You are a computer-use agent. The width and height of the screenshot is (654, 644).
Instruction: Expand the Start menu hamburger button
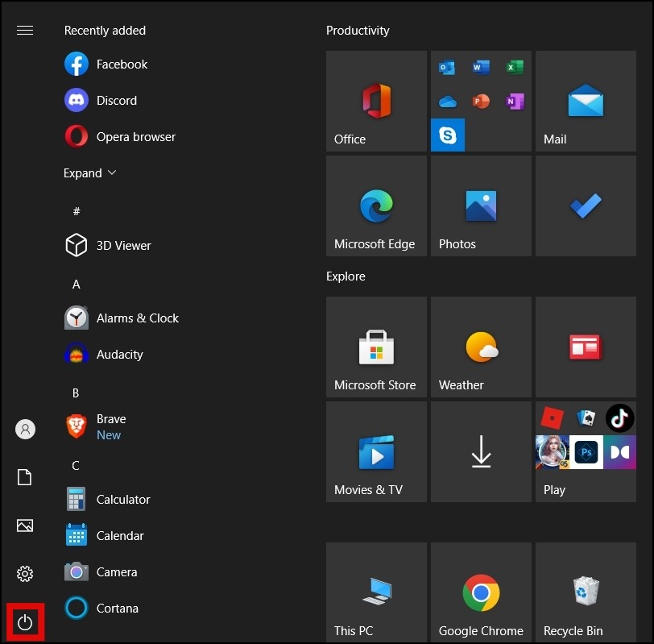(25, 31)
